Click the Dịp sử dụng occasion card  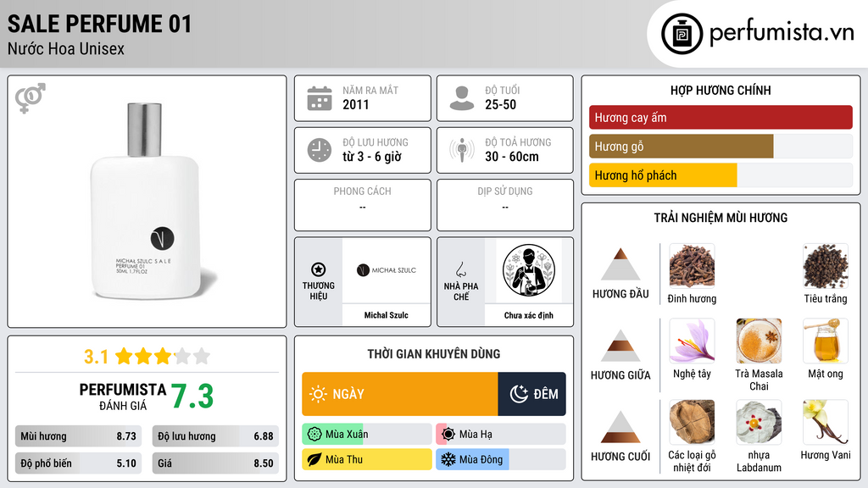tap(505, 205)
